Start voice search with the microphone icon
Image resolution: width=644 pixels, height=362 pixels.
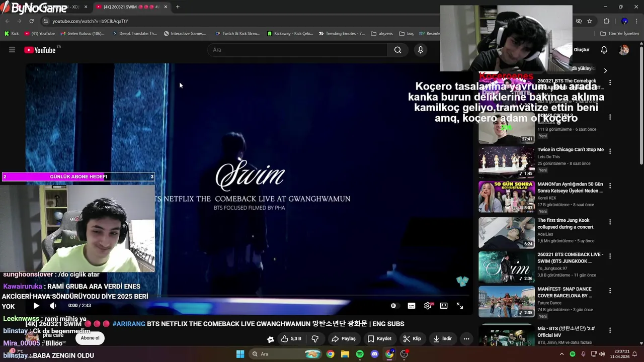pos(421,50)
